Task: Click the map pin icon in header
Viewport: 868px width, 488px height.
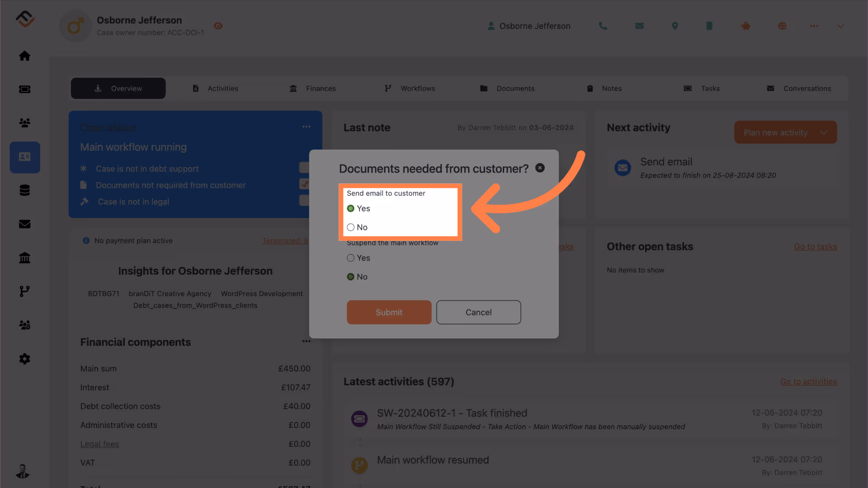Action: [x=675, y=26]
